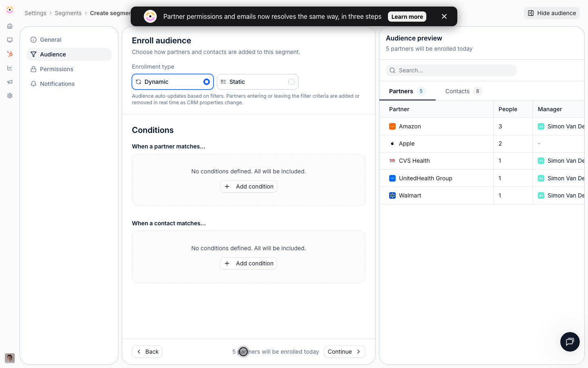The width and height of the screenshot is (588, 368).
Task: Click the Walmart logo icon
Action: [392, 195]
